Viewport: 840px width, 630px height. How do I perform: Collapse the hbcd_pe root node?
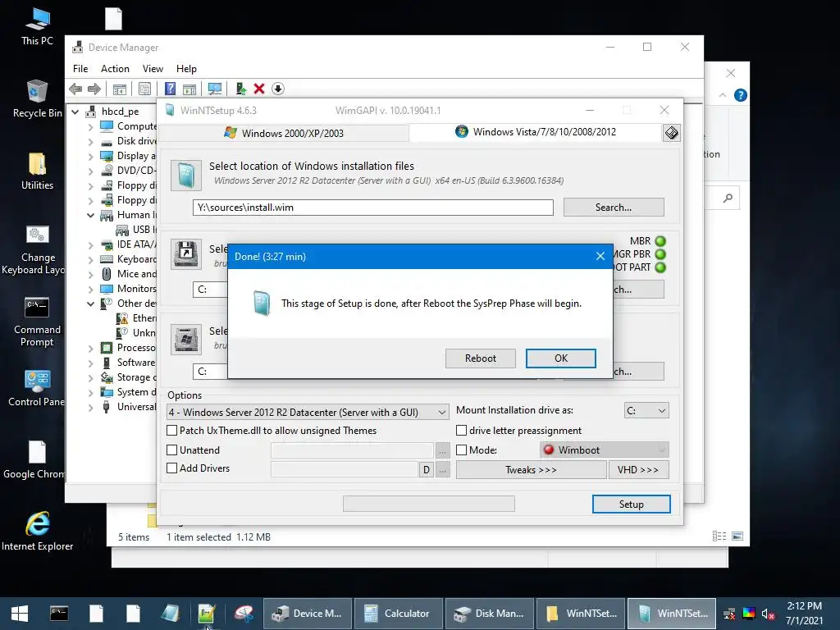pyautogui.click(x=75, y=112)
